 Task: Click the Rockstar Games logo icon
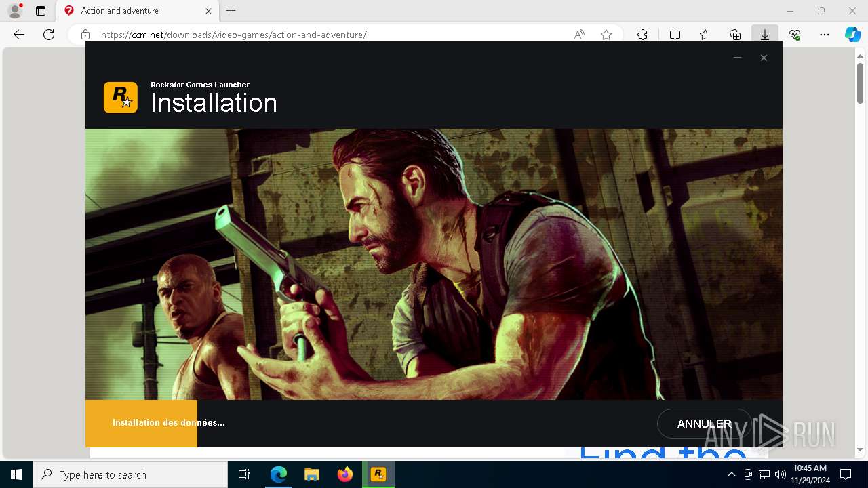tap(121, 98)
